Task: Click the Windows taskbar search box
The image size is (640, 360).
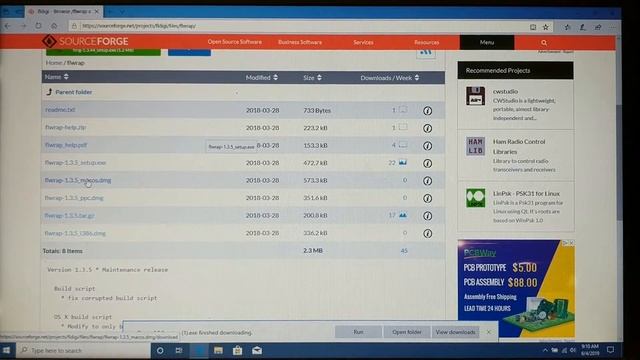Action: tap(83, 351)
